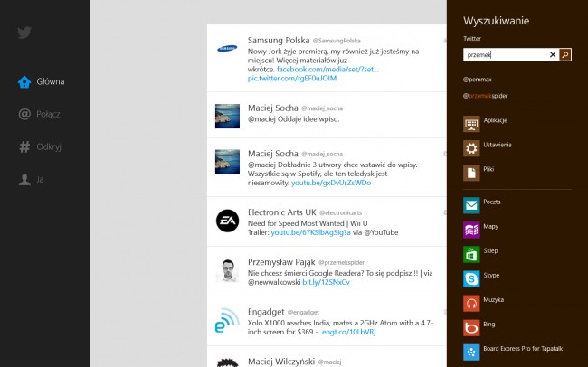
Task: Click the Twitter bird logo
Action: [24, 33]
